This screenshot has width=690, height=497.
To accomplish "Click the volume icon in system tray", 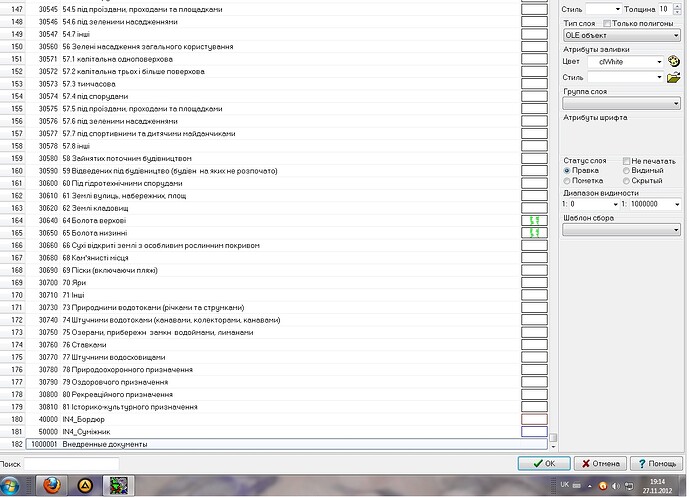I will (x=616, y=486).
